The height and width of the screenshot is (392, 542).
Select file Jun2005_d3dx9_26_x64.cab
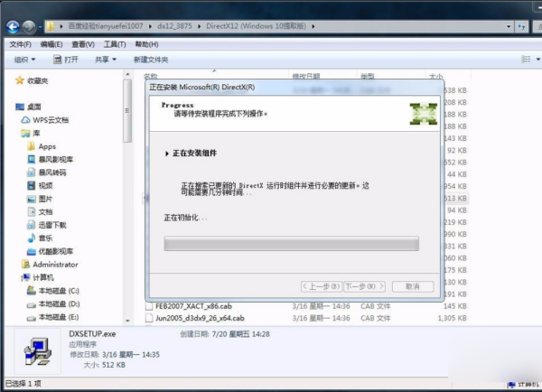pos(200,318)
